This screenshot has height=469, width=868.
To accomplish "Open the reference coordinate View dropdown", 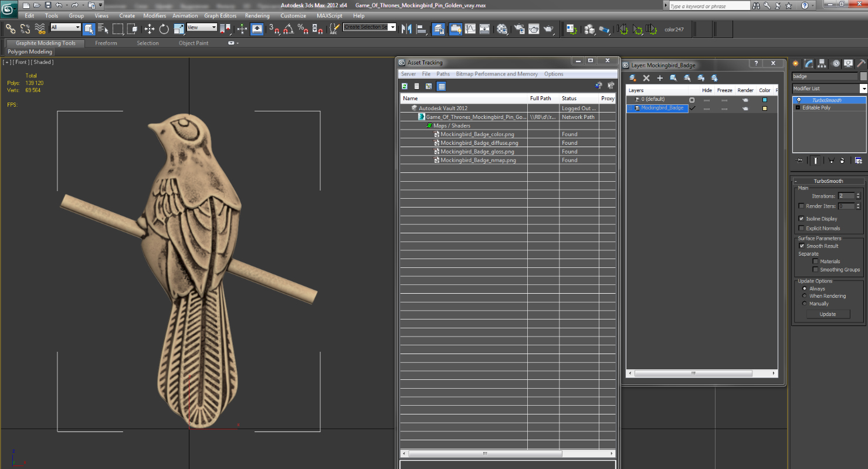I will [202, 28].
